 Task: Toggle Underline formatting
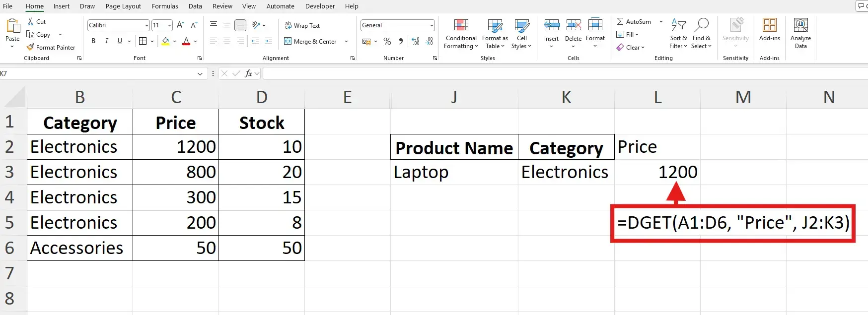coord(120,41)
